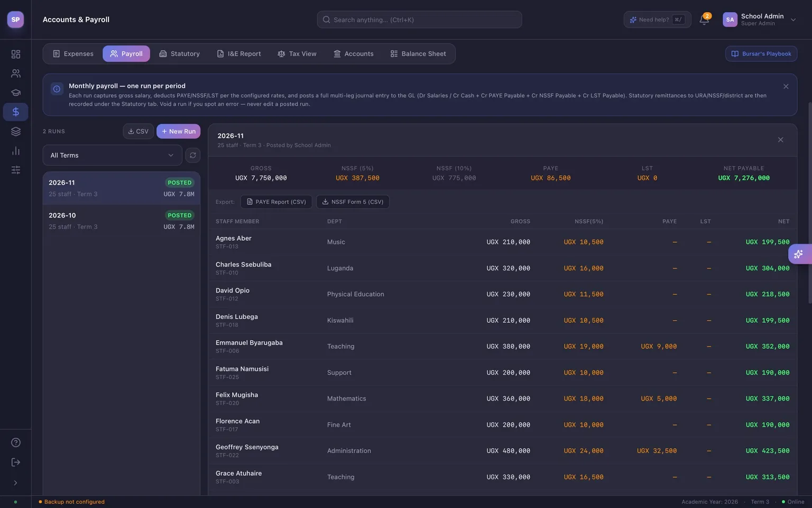812x508 pixels.
Task: Switch to the Expenses tab
Action: coord(73,53)
